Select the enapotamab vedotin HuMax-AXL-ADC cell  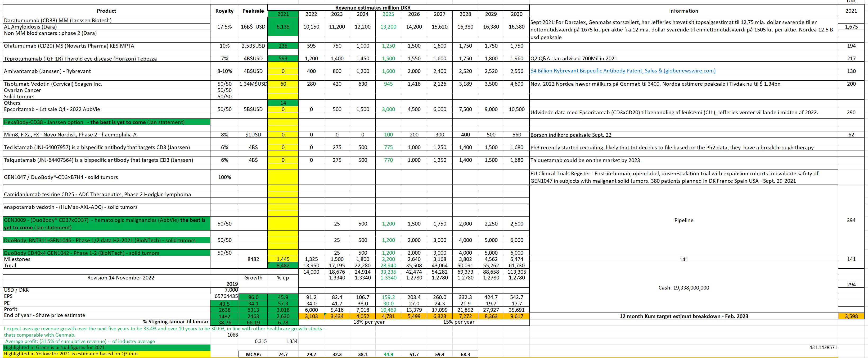click(x=106, y=207)
